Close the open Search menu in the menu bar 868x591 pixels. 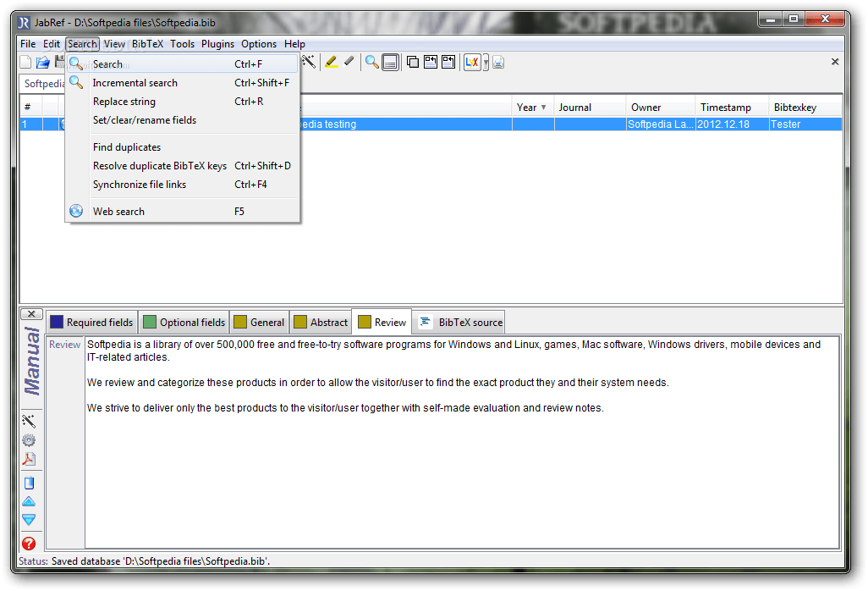[82, 44]
